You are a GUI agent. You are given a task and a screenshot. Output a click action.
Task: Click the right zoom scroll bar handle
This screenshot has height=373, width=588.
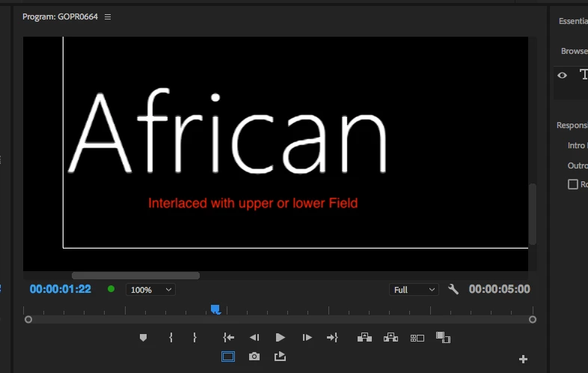(533, 320)
